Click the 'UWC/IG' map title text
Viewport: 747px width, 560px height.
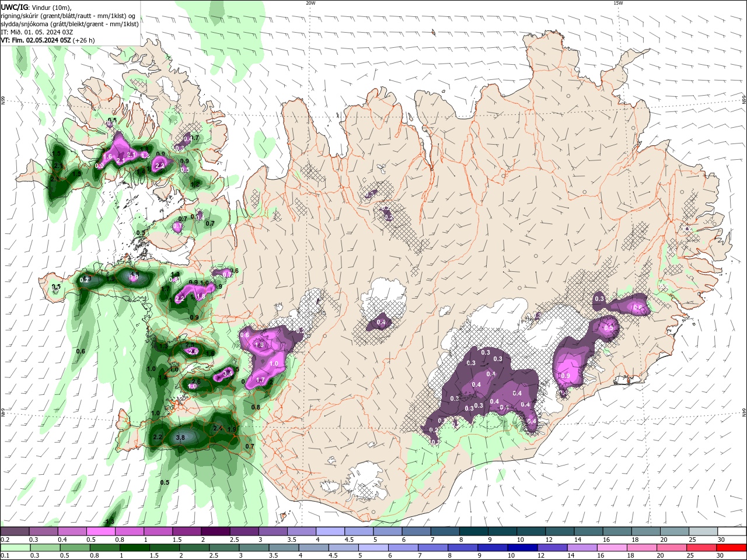coord(15,7)
